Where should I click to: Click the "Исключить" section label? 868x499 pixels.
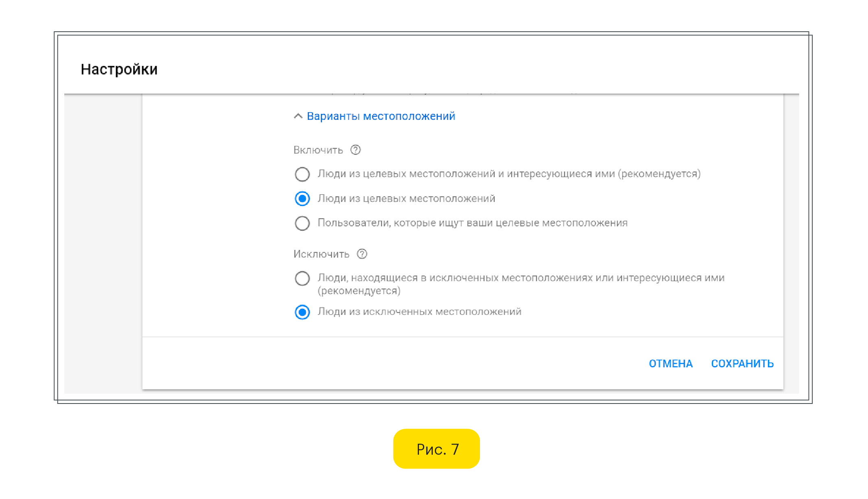(321, 254)
